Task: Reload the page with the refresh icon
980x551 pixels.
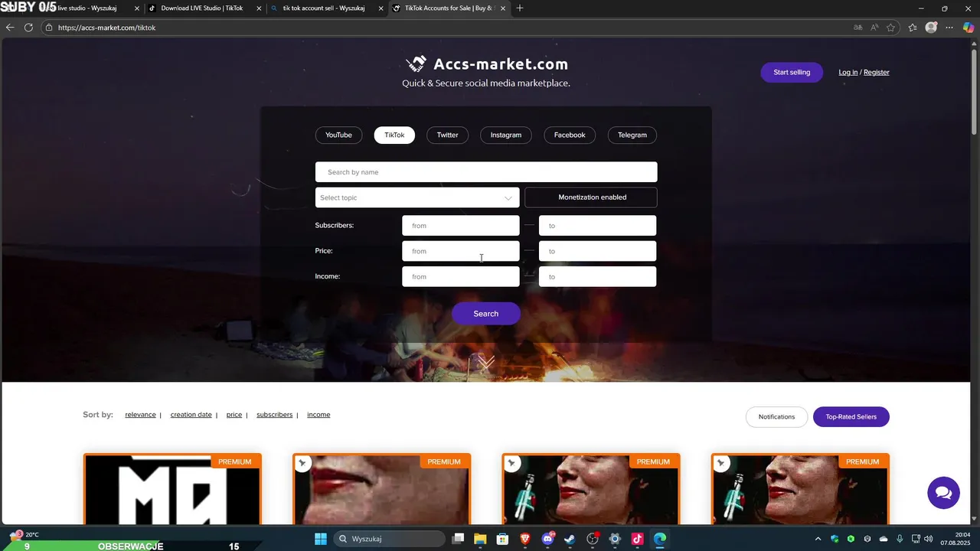Action: point(28,28)
